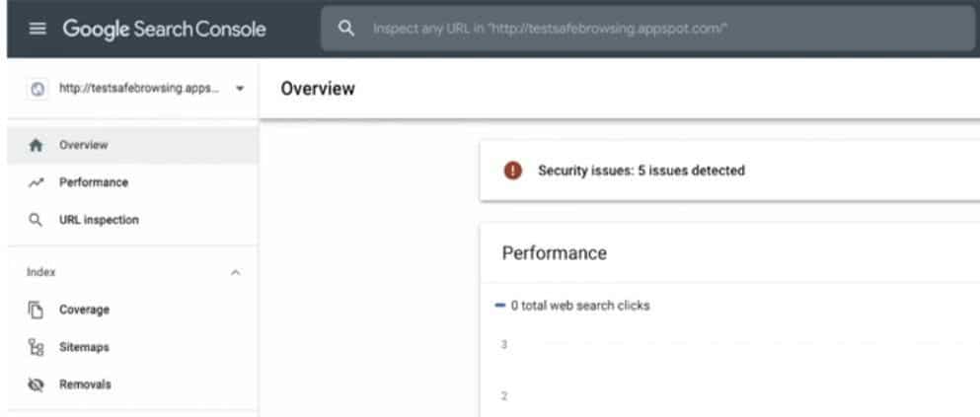Viewport: 980px width, 417px height.
Task: Collapse the Index section
Action: (235, 272)
